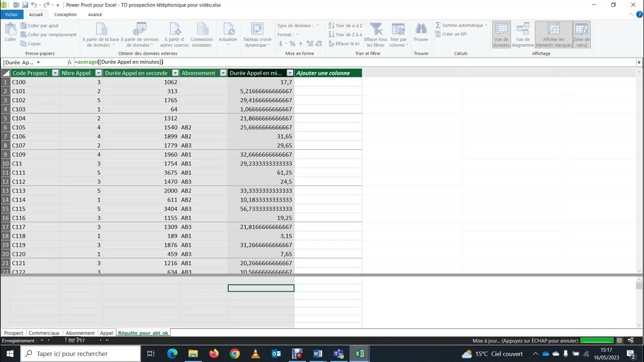The width and height of the screenshot is (644, 362).
Task: Open Connexions existantes
Action: tap(202, 35)
